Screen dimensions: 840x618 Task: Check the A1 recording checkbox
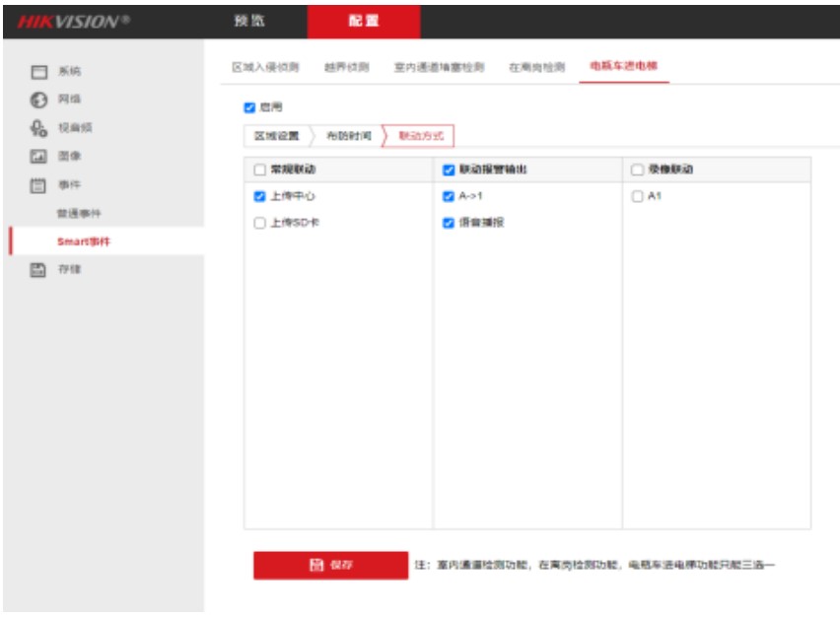point(637,196)
